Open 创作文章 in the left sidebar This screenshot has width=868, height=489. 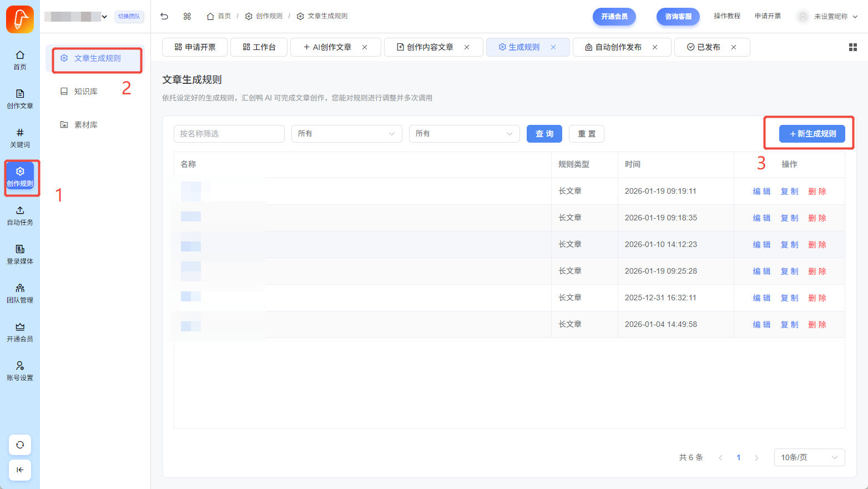tap(20, 99)
